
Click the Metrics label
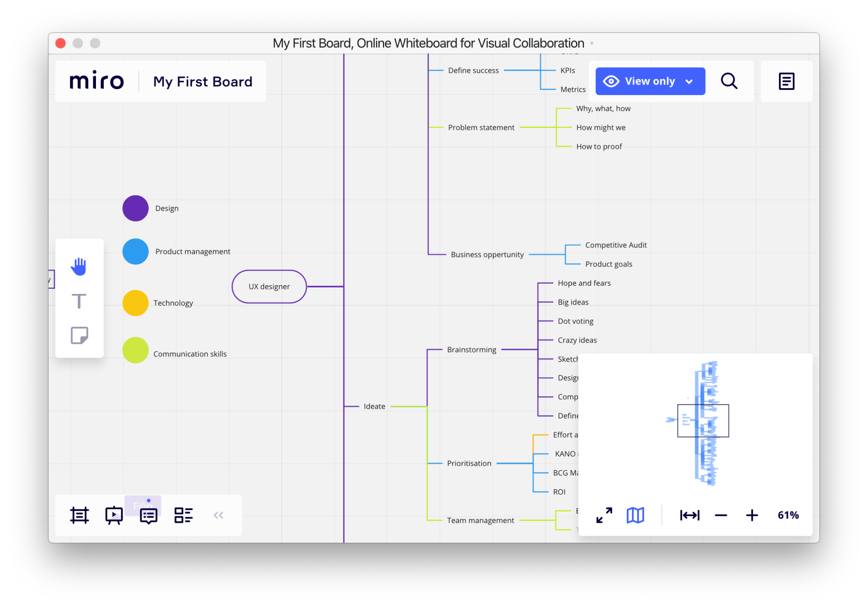pos(573,89)
